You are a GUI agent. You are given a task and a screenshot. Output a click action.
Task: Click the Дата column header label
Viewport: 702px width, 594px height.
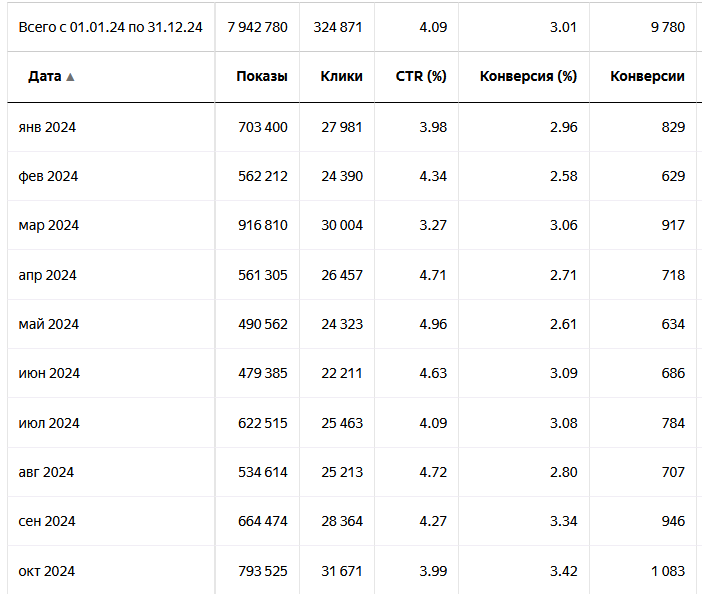pos(45,76)
